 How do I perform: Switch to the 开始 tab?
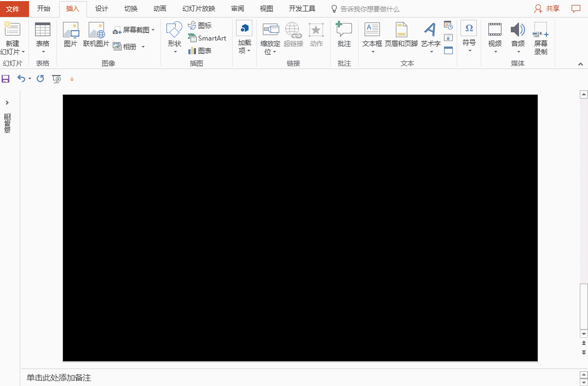(x=43, y=9)
